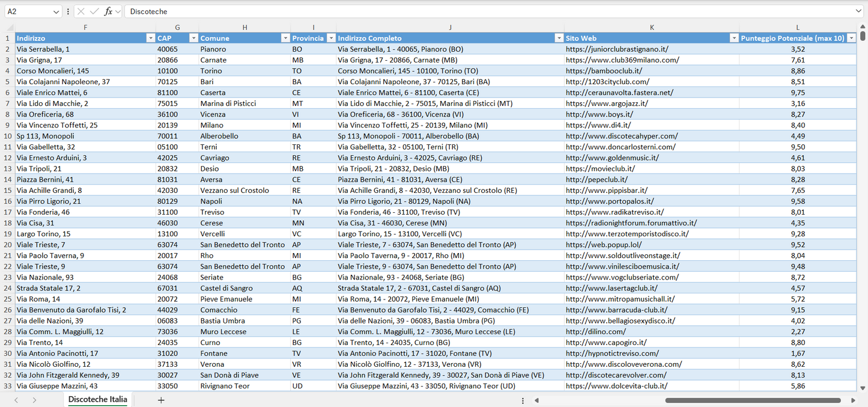Click the Cancel entry (X) icon
The image size is (868, 407).
[x=80, y=11]
